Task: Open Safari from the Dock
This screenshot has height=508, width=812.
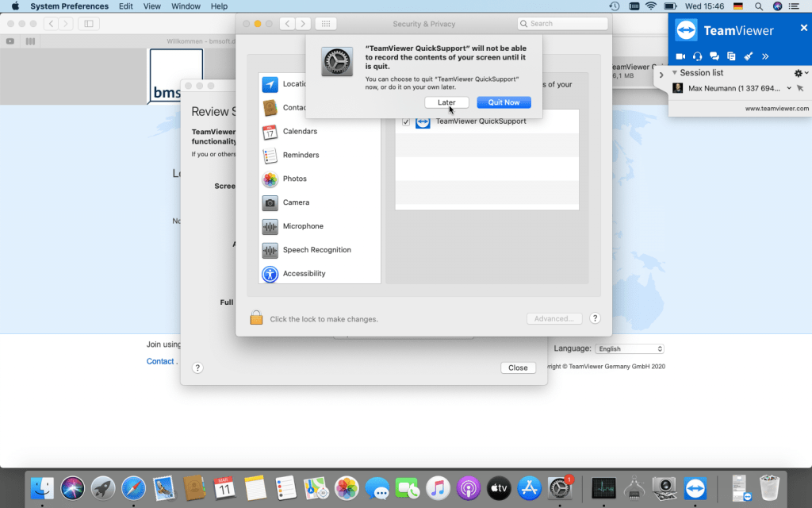Action: point(133,488)
